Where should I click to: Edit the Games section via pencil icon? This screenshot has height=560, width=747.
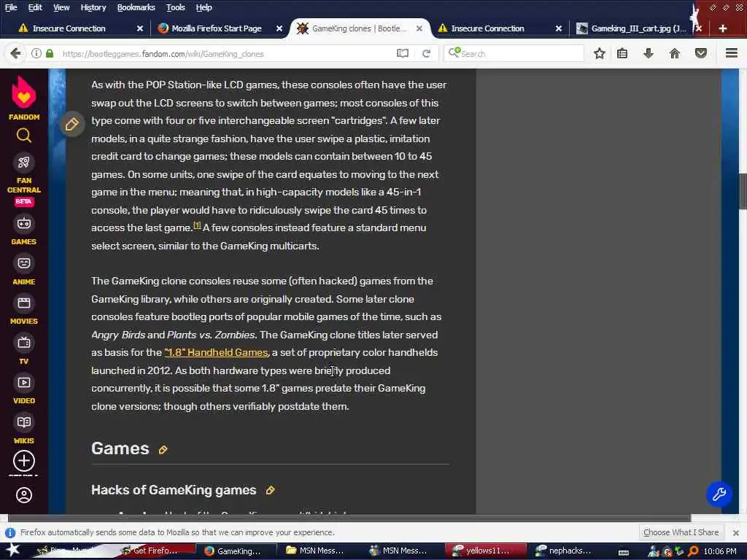tap(163, 449)
